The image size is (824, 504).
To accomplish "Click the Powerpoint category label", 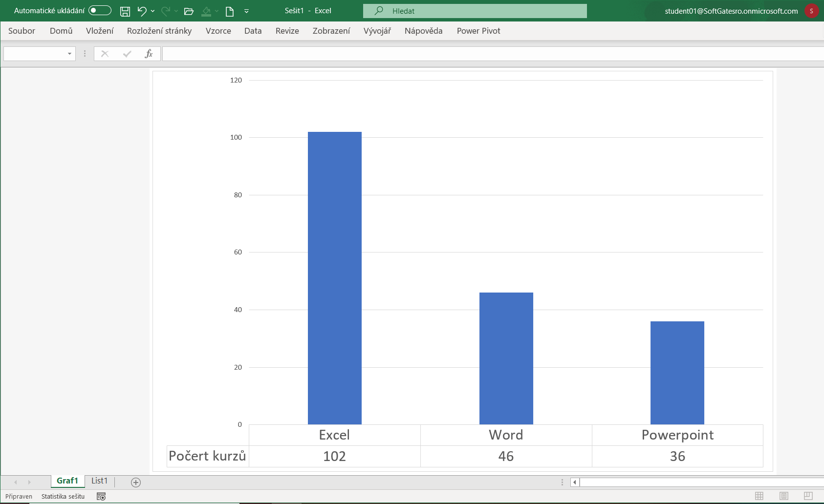I will tap(677, 435).
